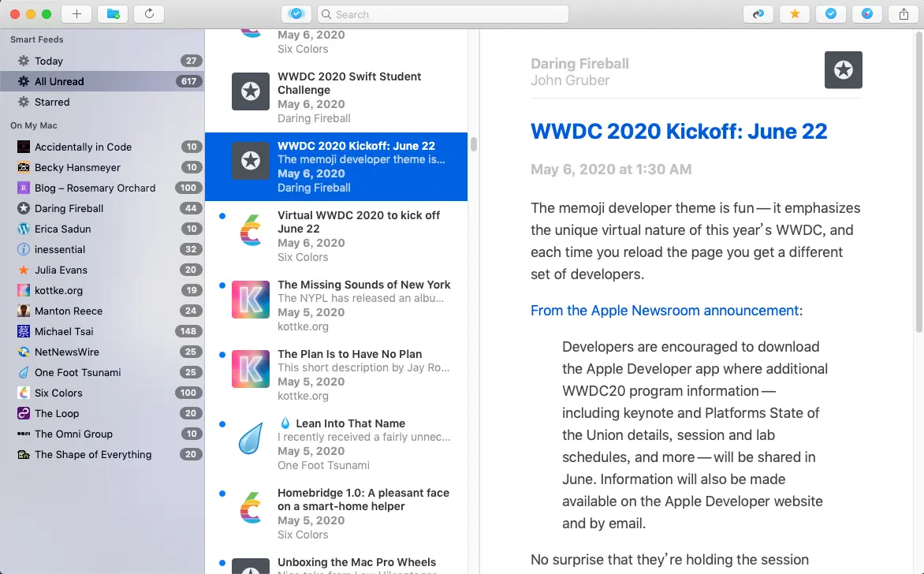This screenshot has width=924, height=574.
Task: Select the Daring Fireball feed in sidebar
Action: 102,208
